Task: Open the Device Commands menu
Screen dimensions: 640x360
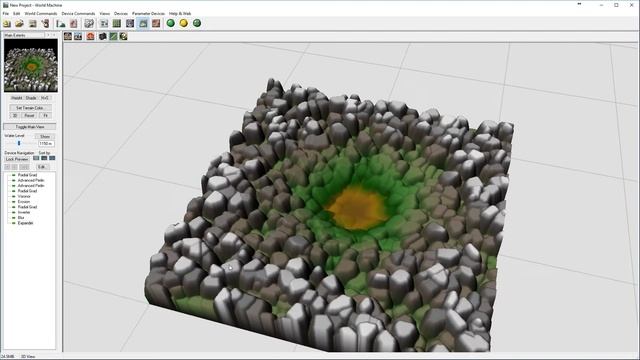Action: [x=78, y=13]
